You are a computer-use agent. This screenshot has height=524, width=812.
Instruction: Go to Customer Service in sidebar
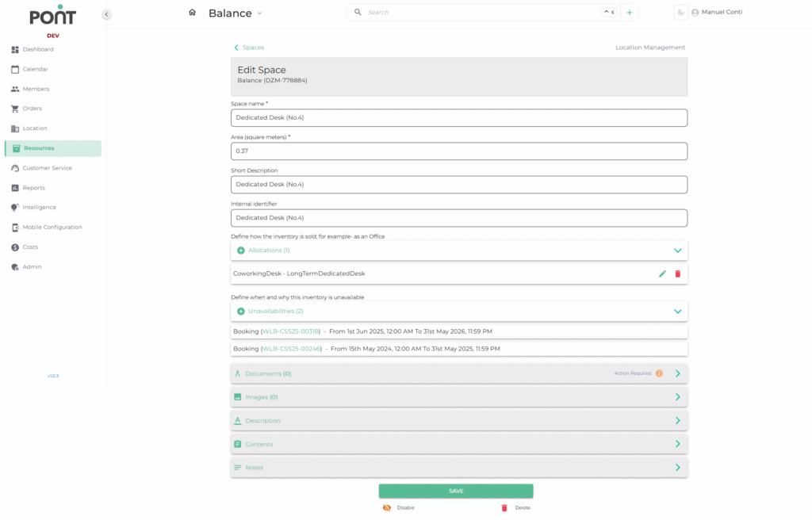47,168
